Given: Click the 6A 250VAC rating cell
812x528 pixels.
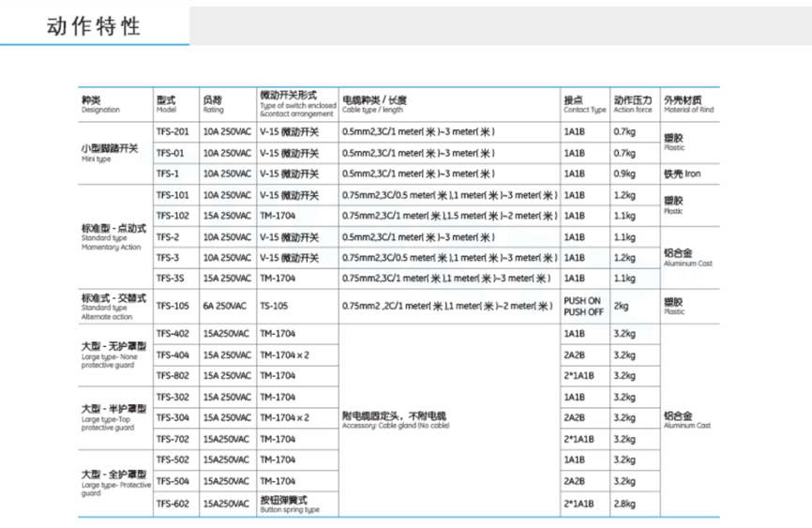Looking at the screenshot, I should (224, 307).
